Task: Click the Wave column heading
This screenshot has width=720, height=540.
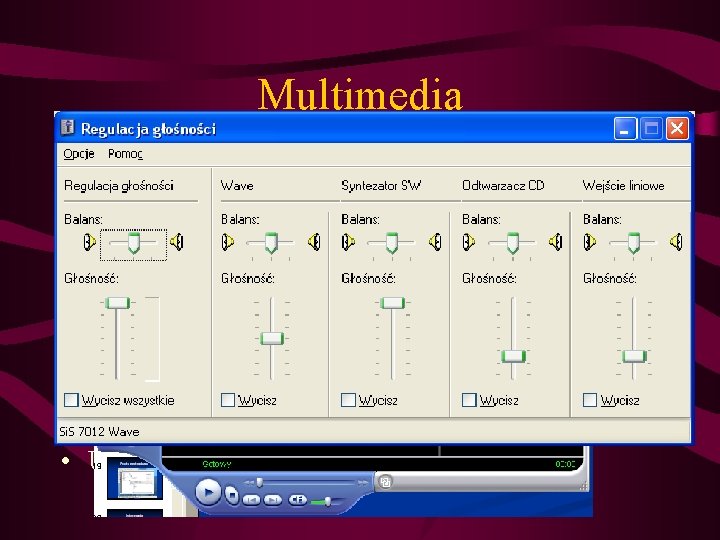Action: pos(237,186)
